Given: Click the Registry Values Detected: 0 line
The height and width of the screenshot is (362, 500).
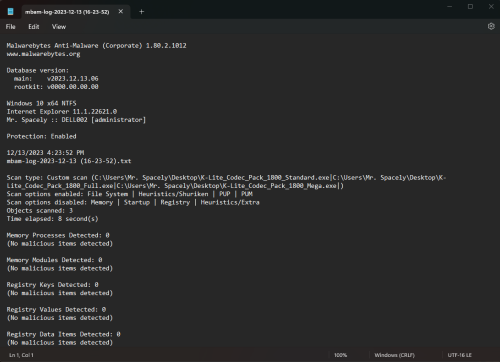Looking at the screenshot, I should point(56,310).
